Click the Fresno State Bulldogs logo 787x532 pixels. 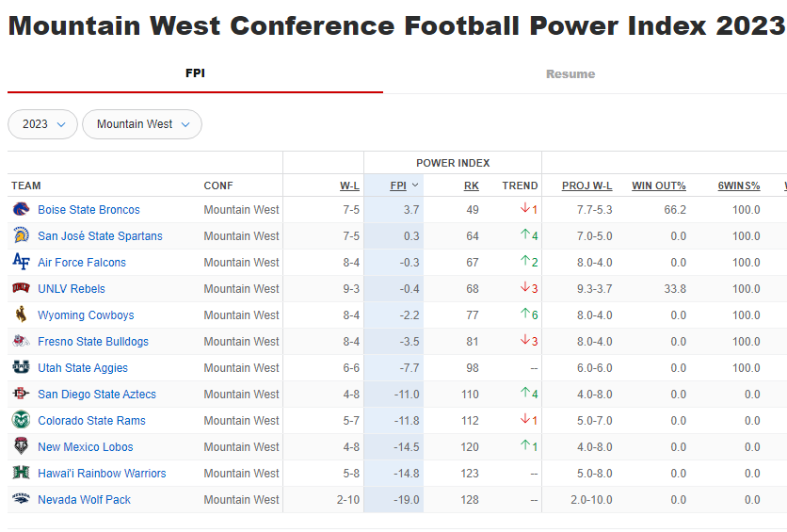(x=21, y=341)
